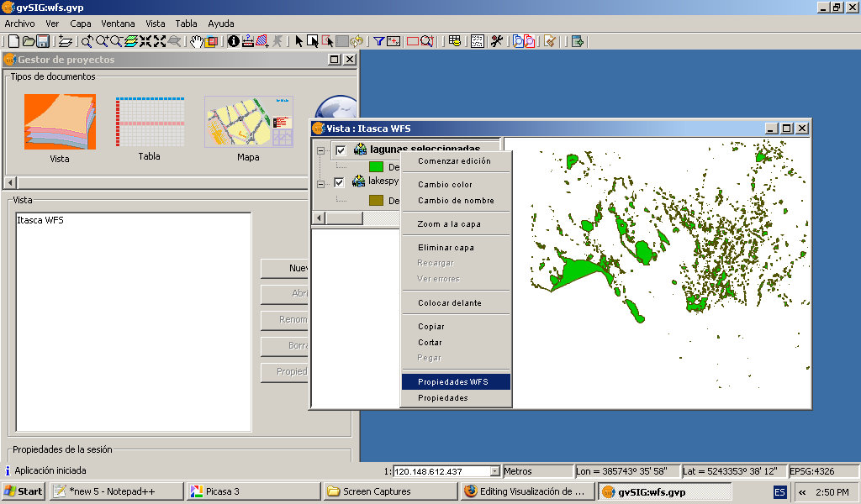Uncheck the lagunas seleccionadas layer checkbox
This screenshot has height=504, width=861.
coord(341,150)
